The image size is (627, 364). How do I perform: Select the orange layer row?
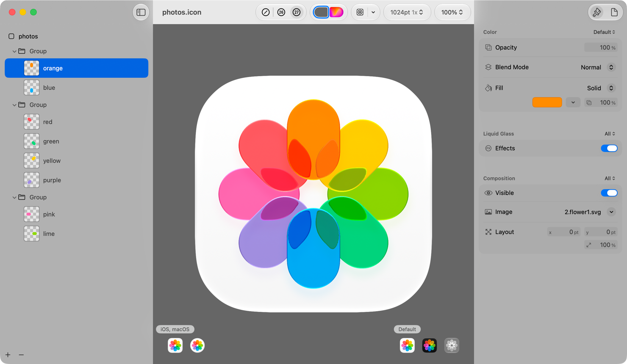(76, 68)
